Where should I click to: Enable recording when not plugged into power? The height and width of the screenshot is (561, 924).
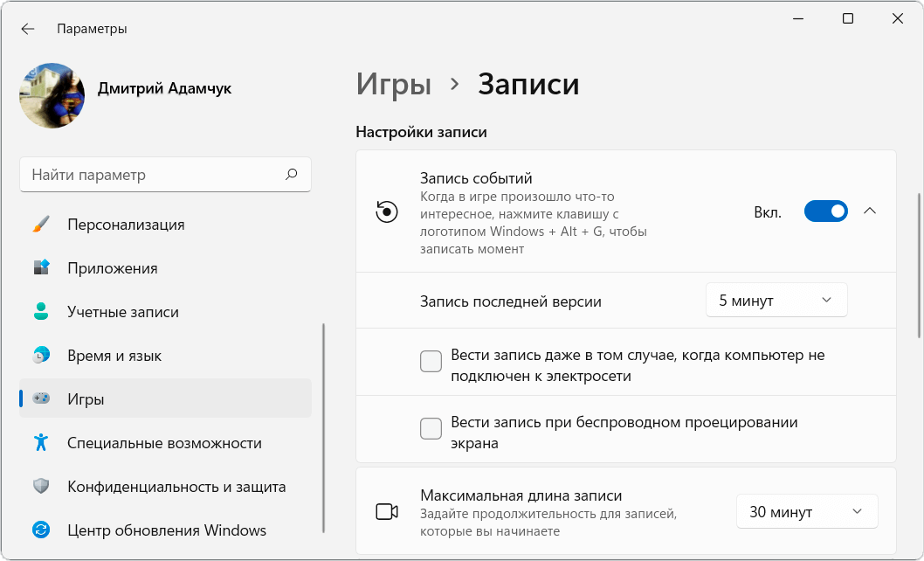[431, 362]
